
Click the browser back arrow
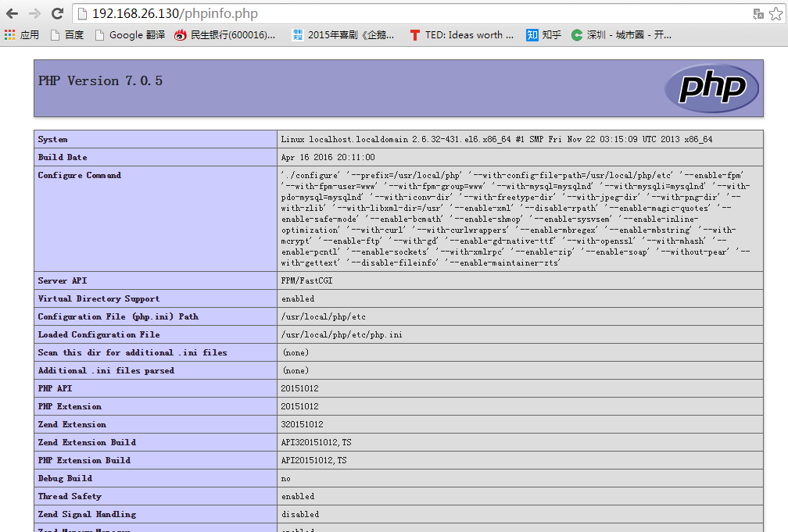(13, 13)
